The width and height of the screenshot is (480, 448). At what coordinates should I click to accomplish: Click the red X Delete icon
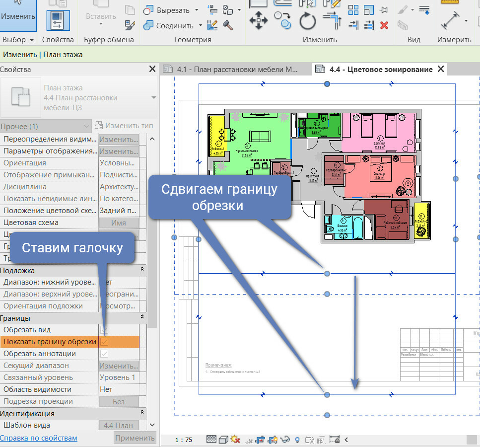point(384,25)
